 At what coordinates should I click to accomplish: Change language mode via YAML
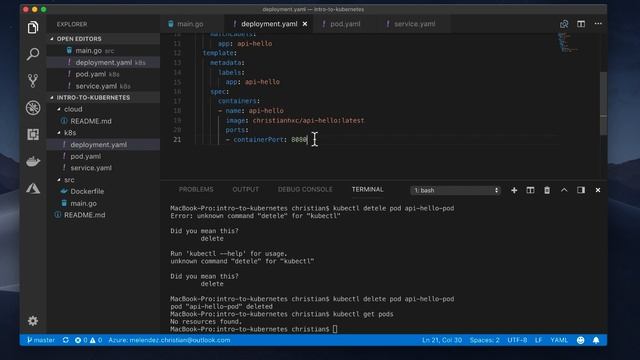559,340
